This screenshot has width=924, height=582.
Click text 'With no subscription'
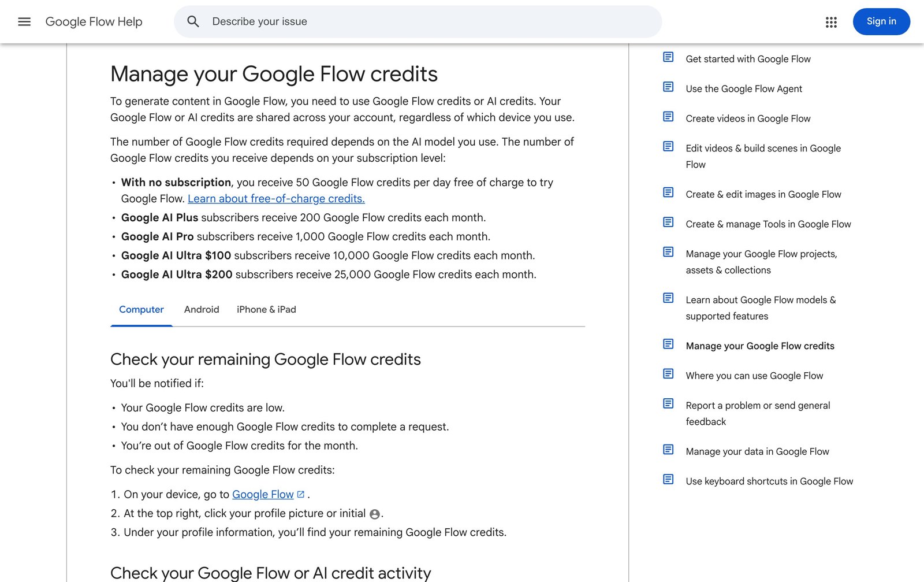(x=176, y=182)
